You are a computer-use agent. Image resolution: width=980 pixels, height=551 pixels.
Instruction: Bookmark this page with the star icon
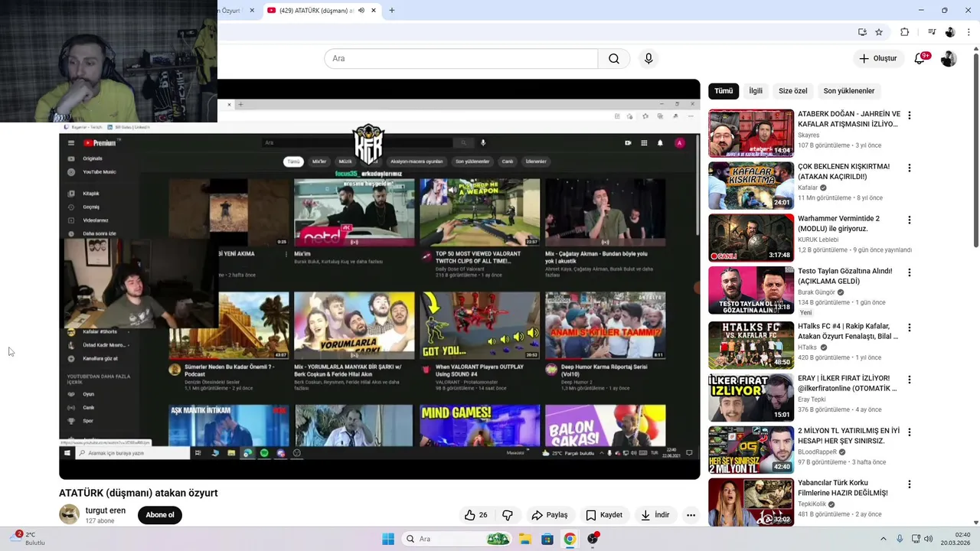pos(879,32)
